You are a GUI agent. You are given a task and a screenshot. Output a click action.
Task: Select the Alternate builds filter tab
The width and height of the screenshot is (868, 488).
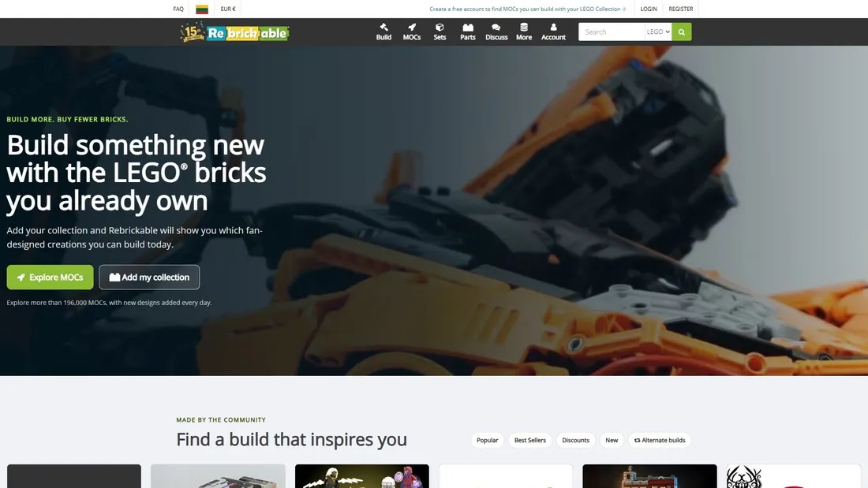[660, 441]
